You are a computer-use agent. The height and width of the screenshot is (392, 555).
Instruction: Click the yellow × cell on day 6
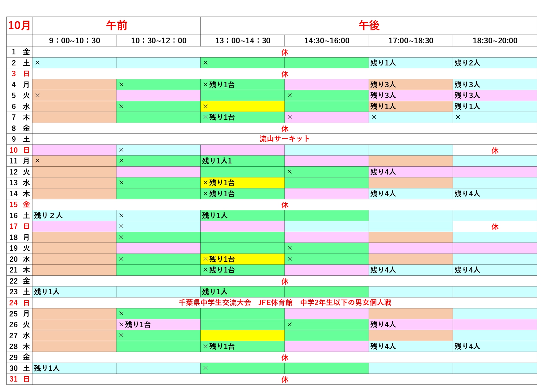click(243, 107)
